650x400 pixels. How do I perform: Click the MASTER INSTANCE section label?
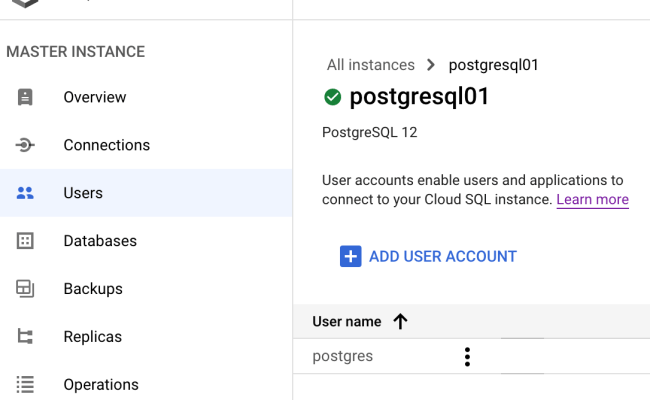pyautogui.click(x=75, y=52)
